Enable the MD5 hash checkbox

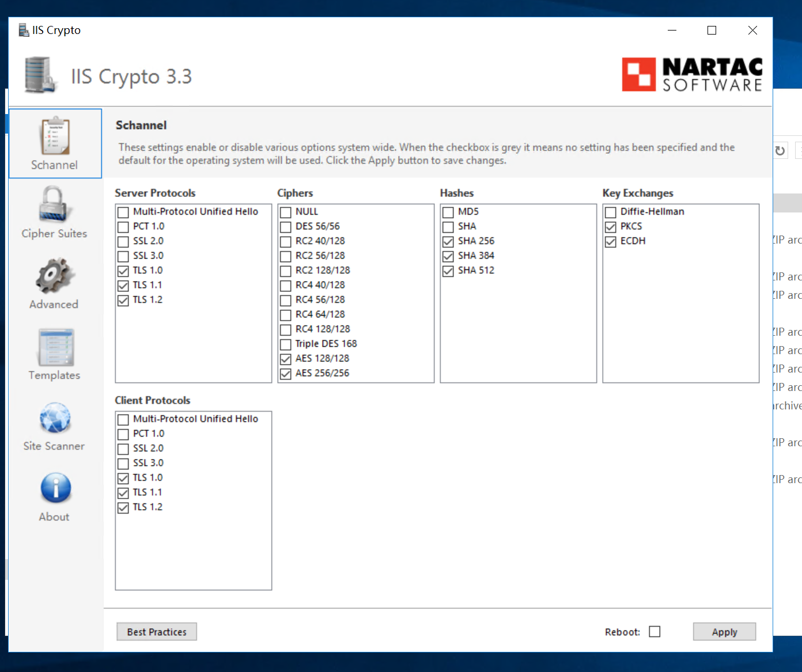point(448,212)
